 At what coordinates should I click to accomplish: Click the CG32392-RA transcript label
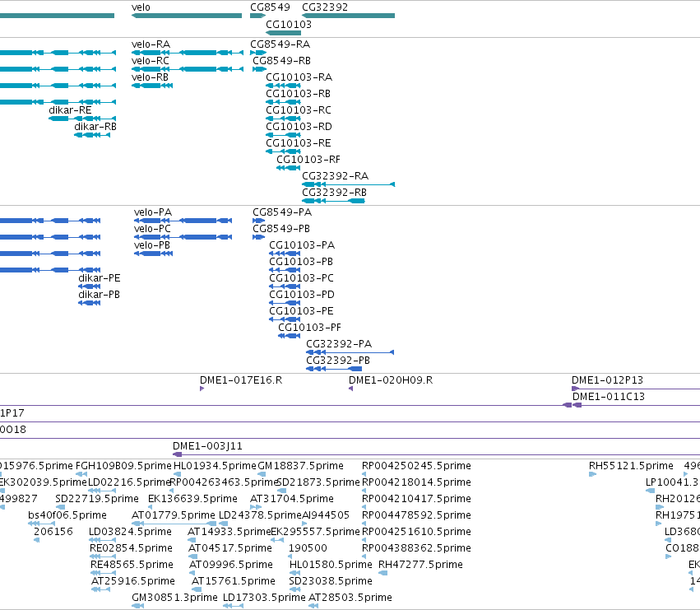point(335,176)
